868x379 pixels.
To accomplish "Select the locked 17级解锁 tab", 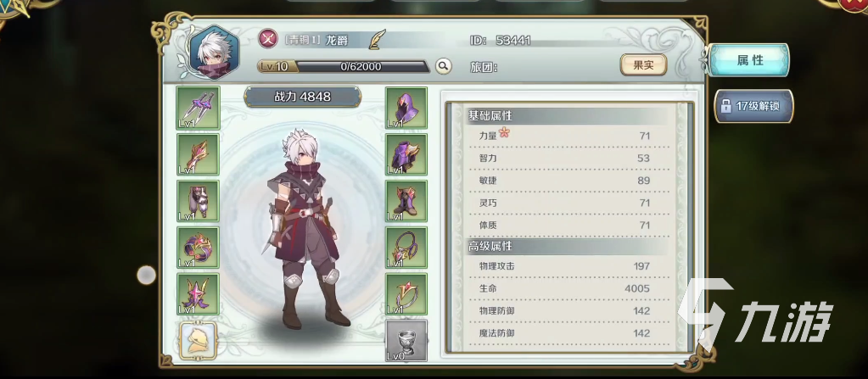I will point(754,106).
